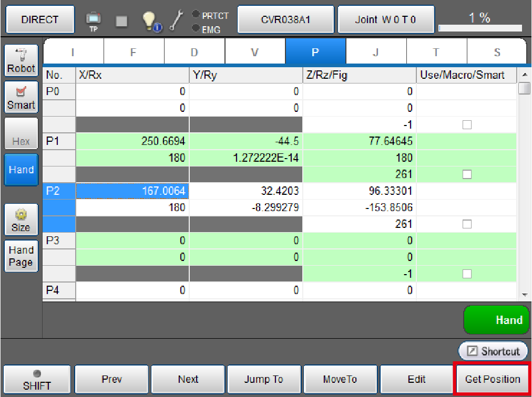Open the light bulb info icon
This screenshot has height=397, width=532.
[x=151, y=20]
